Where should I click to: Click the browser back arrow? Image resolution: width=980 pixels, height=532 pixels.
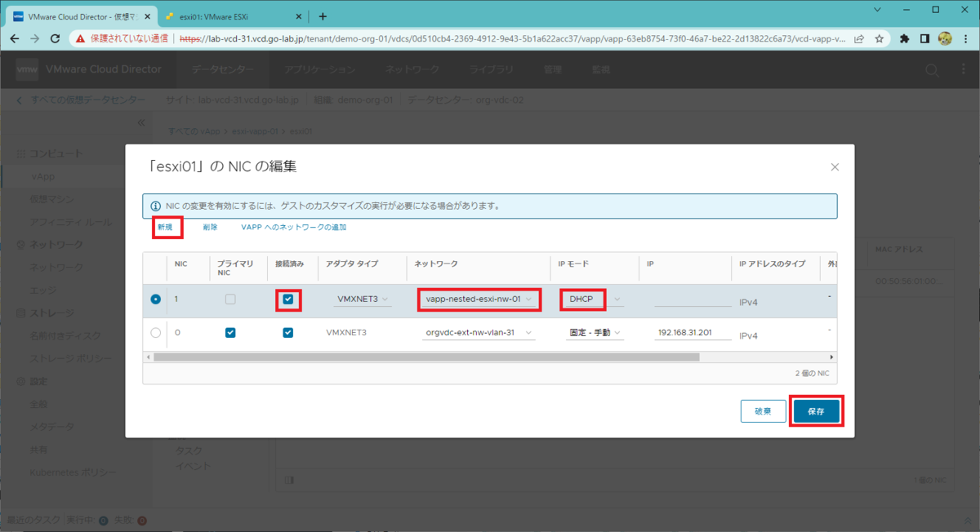pyautogui.click(x=16, y=38)
